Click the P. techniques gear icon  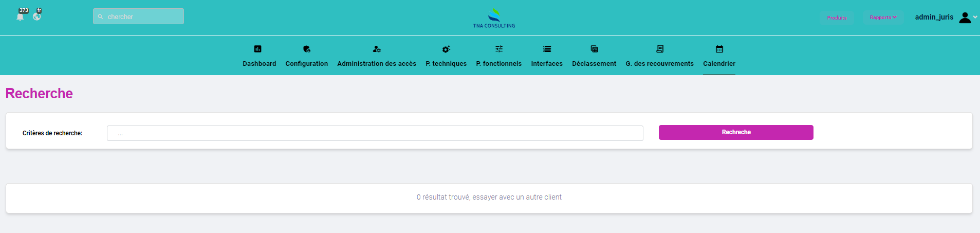[x=446, y=49]
